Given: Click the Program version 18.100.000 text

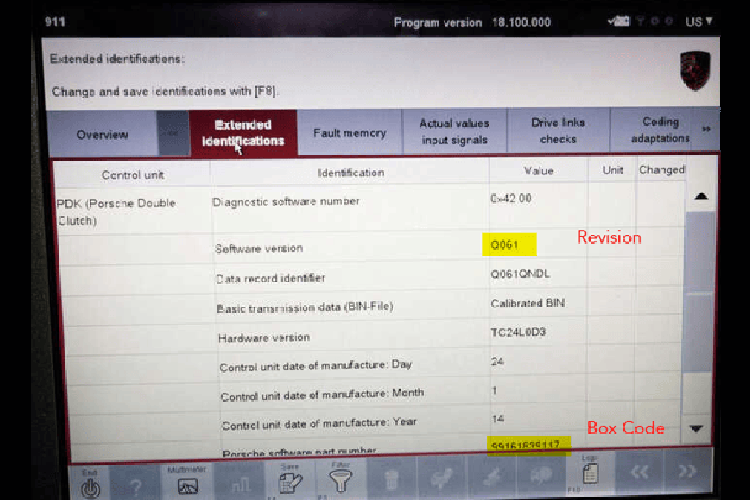Looking at the screenshot, I should point(472,22).
